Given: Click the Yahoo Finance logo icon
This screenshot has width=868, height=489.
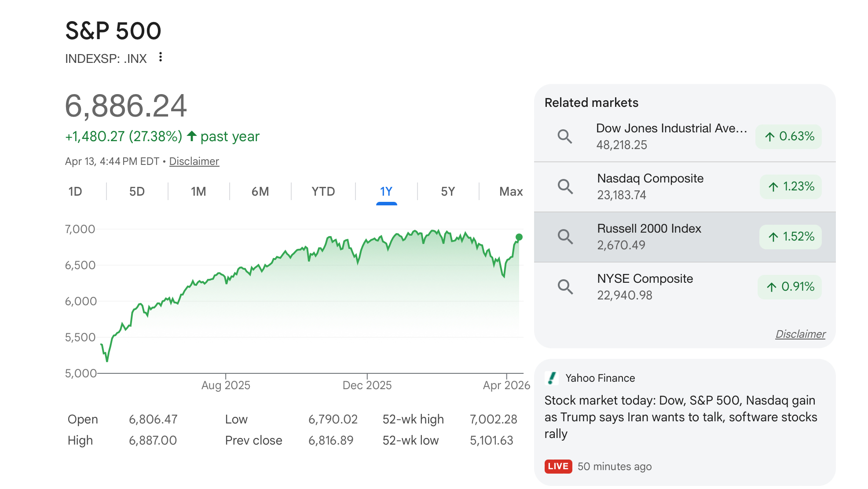Looking at the screenshot, I should pyautogui.click(x=552, y=378).
